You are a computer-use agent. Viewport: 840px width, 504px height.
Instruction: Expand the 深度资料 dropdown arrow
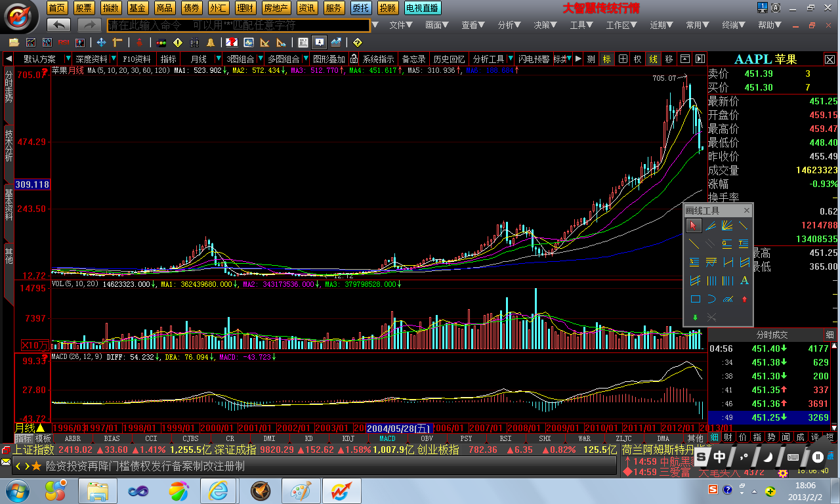[113, 58]
